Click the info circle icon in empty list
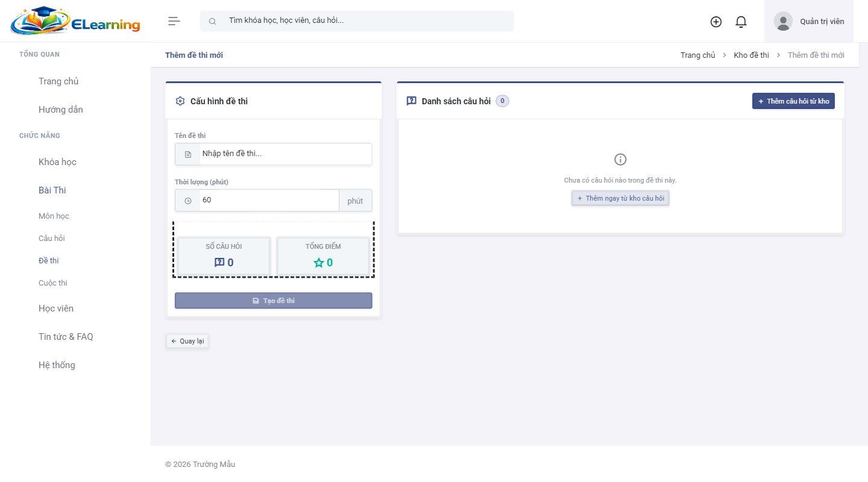 620,160
